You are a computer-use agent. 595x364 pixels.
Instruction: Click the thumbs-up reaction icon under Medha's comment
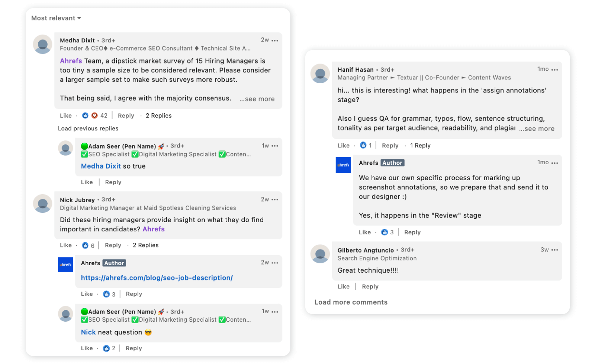pos(85,116)
